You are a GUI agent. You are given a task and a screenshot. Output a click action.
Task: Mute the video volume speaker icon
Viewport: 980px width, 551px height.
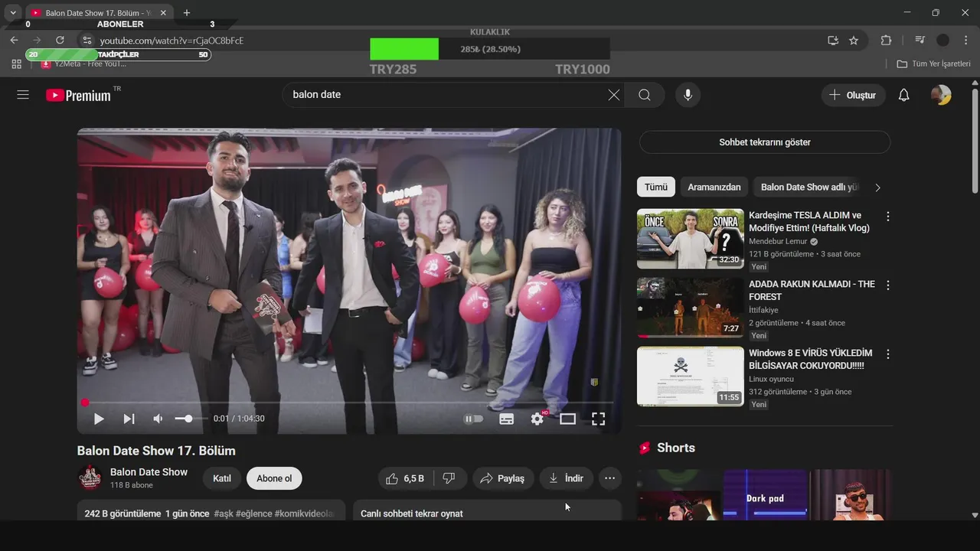pyautogui.click(x=158, y=419)
